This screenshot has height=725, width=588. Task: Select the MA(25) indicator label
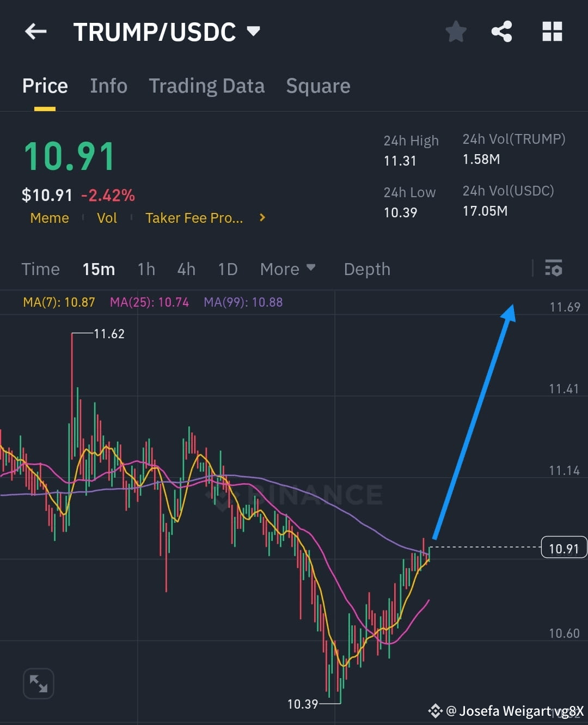(x=149, y=302)
